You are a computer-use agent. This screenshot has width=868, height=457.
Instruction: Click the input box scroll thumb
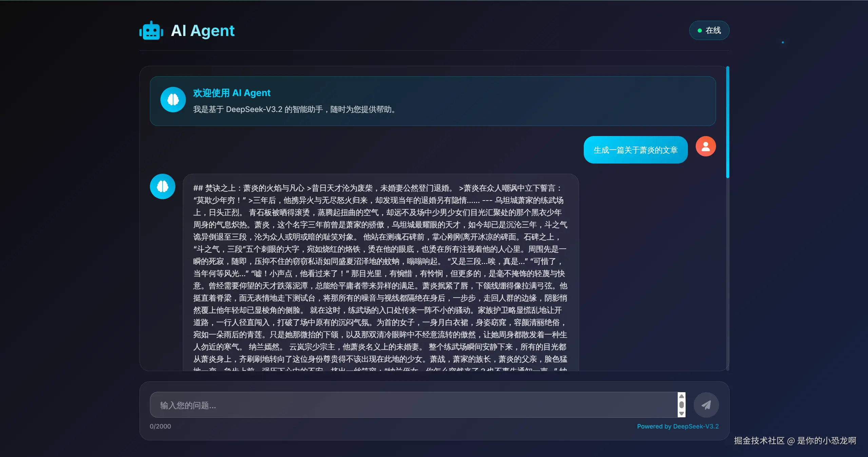681,405
